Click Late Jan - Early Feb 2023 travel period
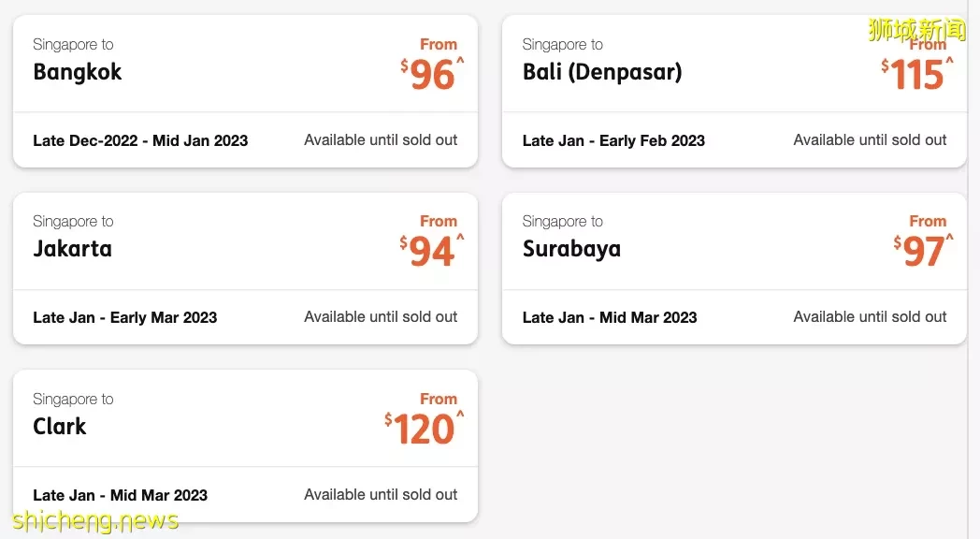Image resolution: width=980 pixels, height=539 pixels. coord(613,140)
